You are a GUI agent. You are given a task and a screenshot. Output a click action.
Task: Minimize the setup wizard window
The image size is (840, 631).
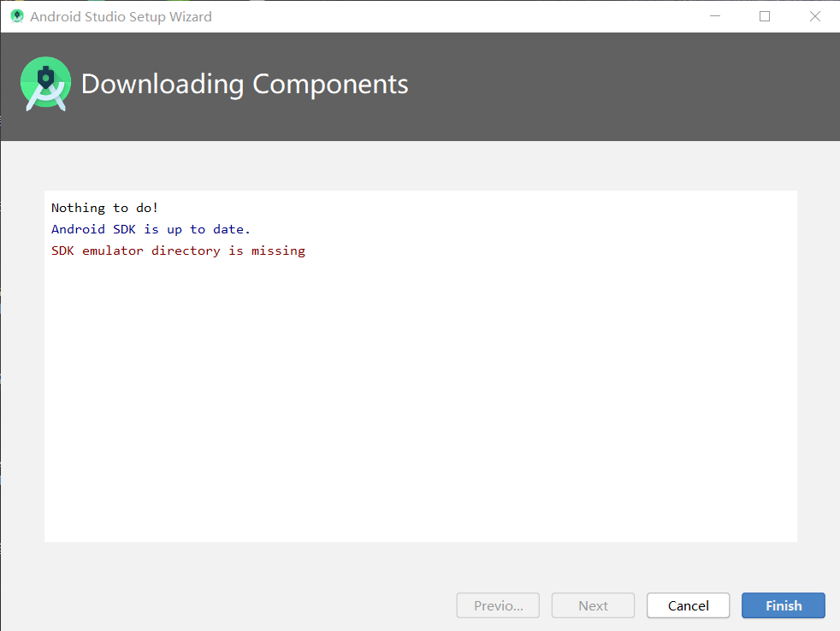click(x=714, y=16)
